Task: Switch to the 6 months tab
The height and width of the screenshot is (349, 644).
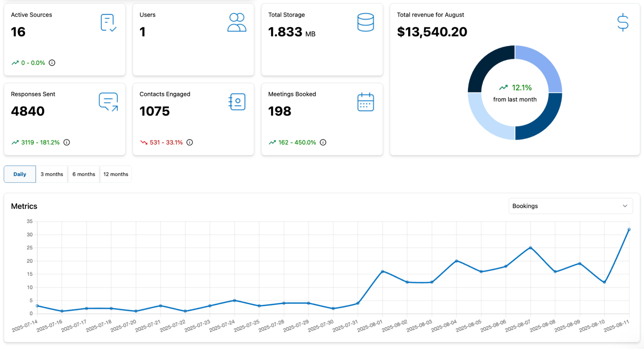Action: tap(84, 174)
